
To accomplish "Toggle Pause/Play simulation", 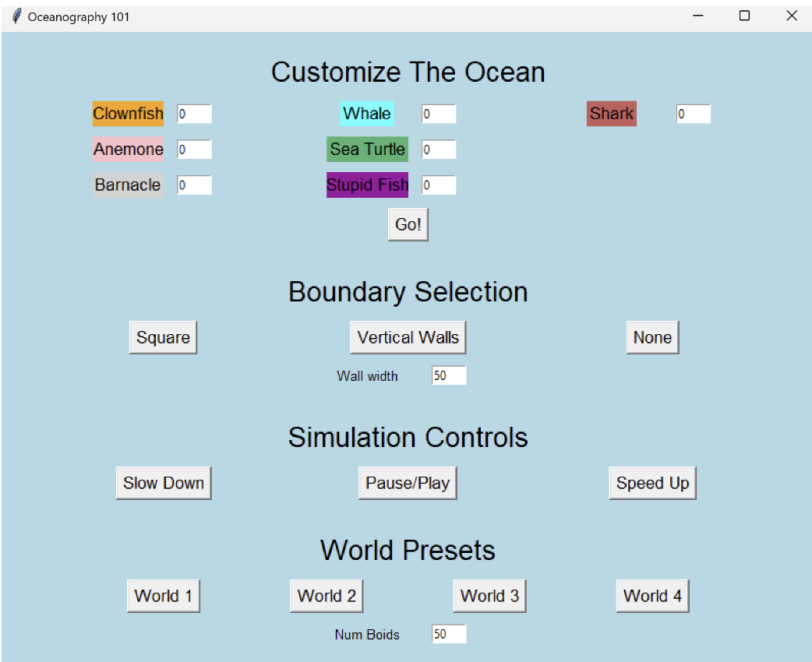I will [408, 483].
